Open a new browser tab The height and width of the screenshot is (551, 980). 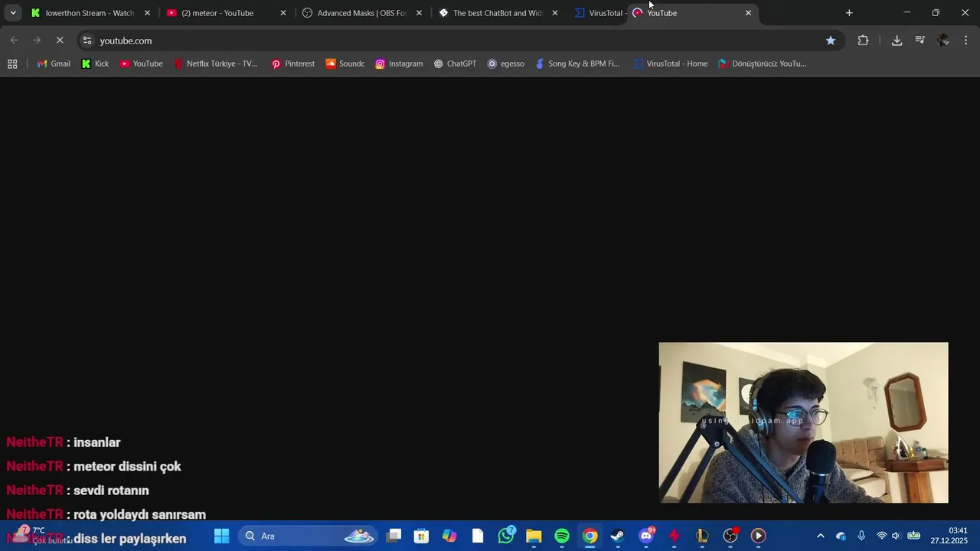[849, 13]
